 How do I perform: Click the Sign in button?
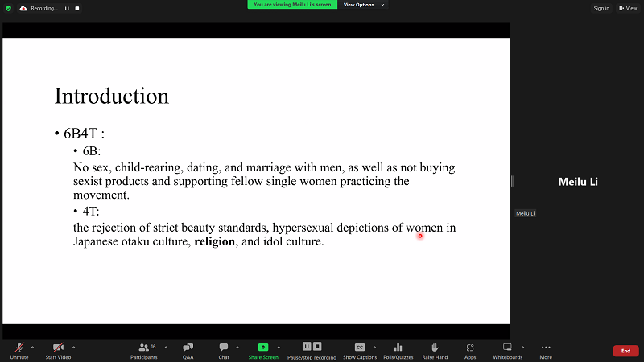[601, 8]
